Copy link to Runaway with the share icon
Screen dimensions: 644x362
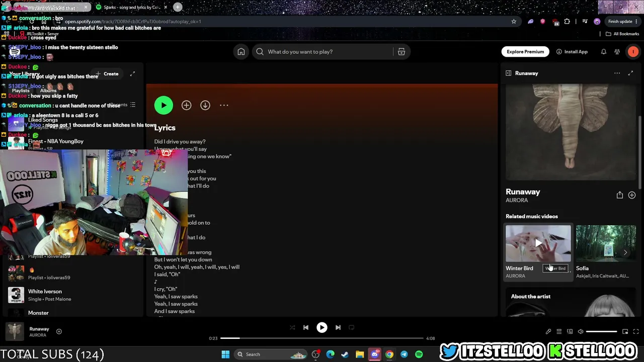pos(620,195)
